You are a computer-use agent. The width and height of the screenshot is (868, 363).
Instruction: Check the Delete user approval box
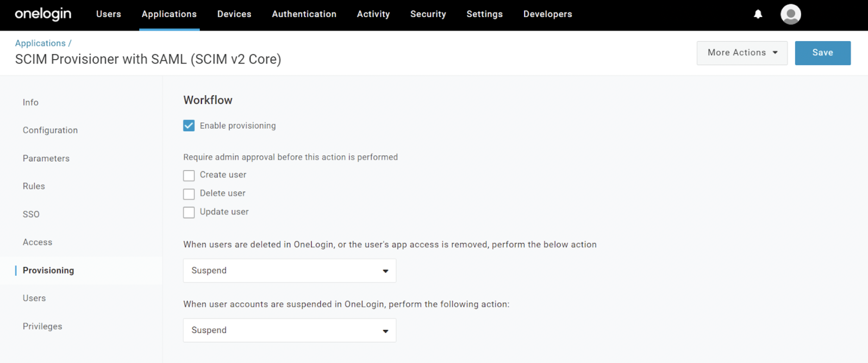(x=189, y=194)
